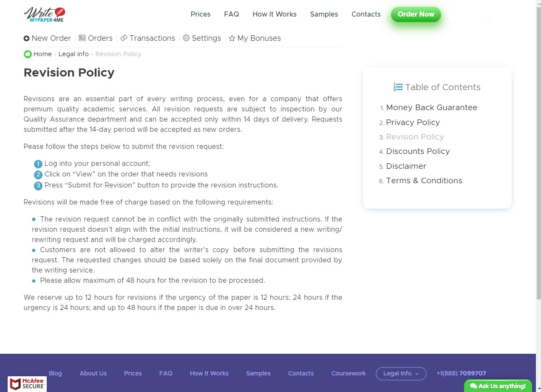Open the Settings tab
This screenshot has width=541, height=392.
pos(202,38)
